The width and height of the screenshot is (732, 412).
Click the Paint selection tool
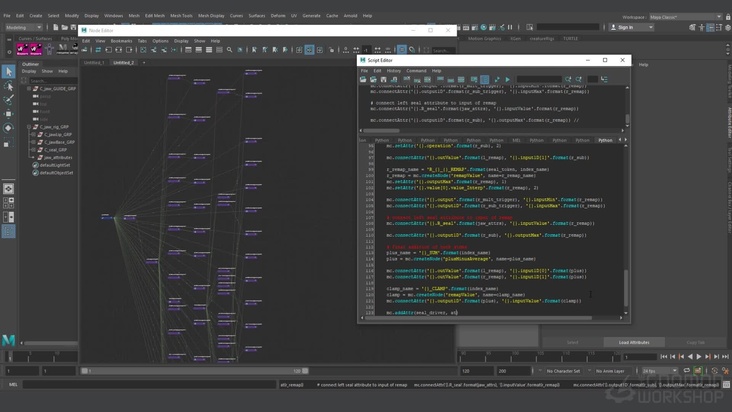[x=8, y=100]
